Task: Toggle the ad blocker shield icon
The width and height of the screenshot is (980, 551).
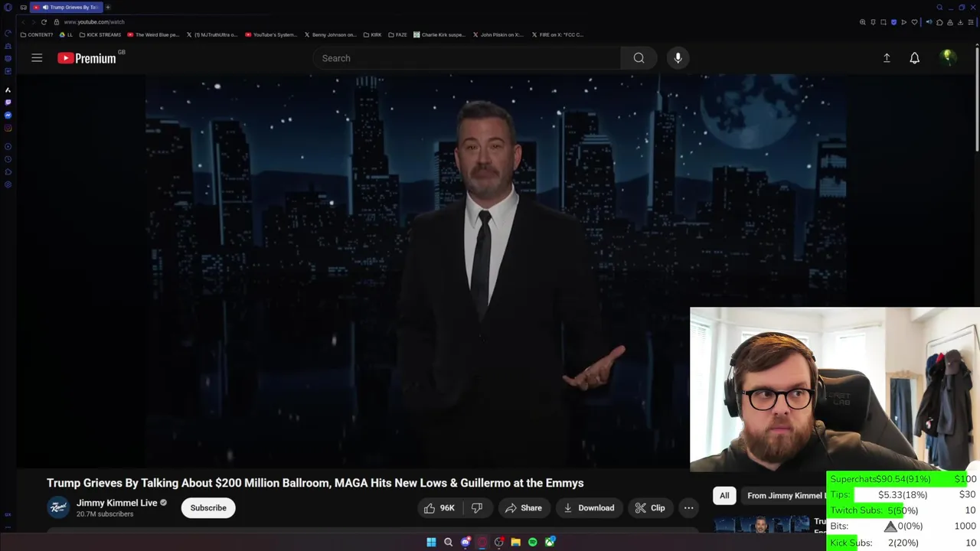Action: tap(893, 22)
